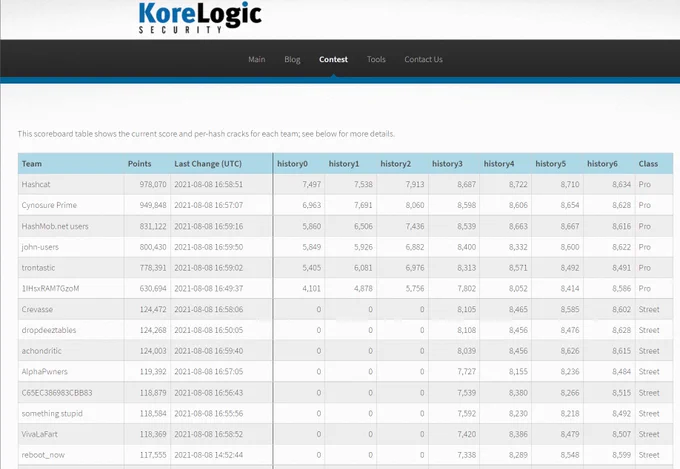Click the Points column header
The image size is (680, 469).
point(140,164)
